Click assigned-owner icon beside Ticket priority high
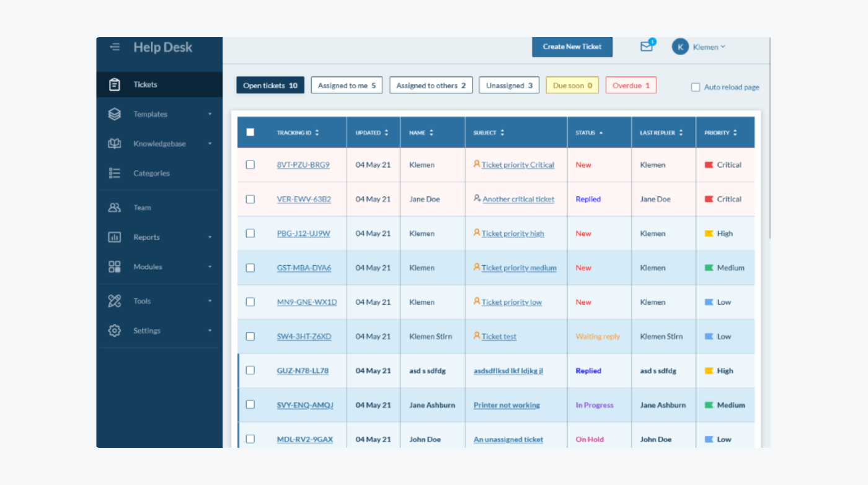The height and width of the screenshot is (485, 868). [477, 233]
